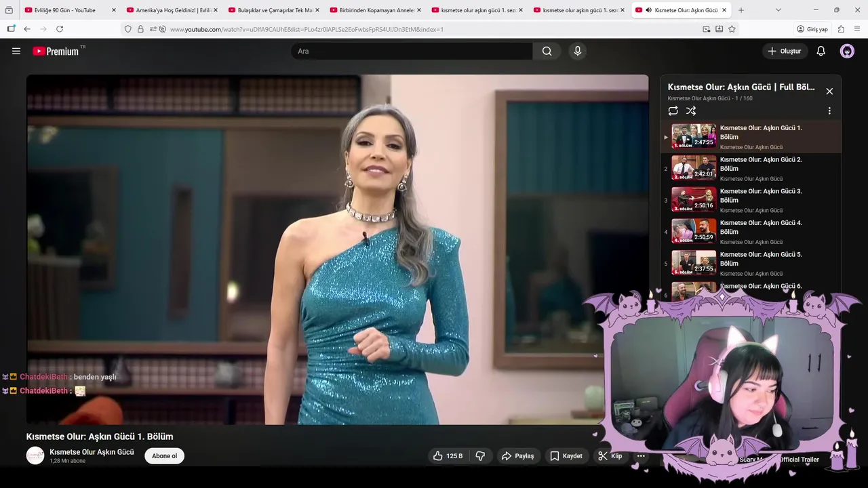Screen dimensions: 868x488
Task: Open Kısmetse Olur Aşkın Gücü channel link
Action: 92,452
